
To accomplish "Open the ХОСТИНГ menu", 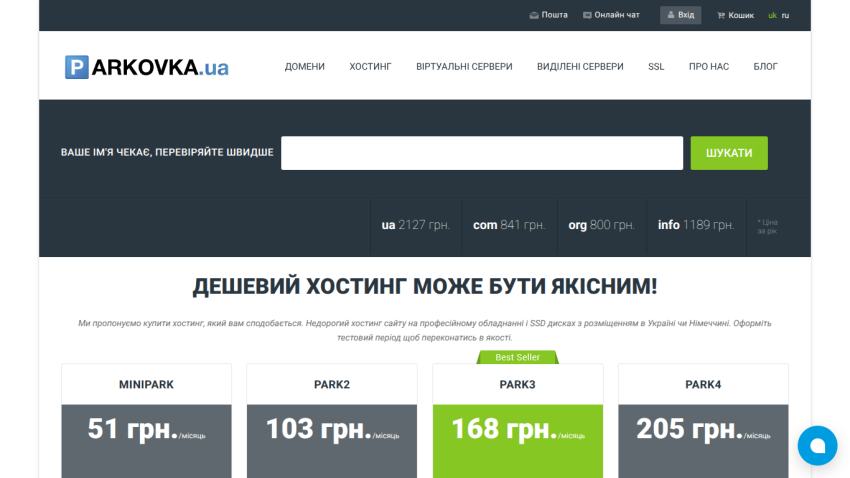I will pos(370,67).
